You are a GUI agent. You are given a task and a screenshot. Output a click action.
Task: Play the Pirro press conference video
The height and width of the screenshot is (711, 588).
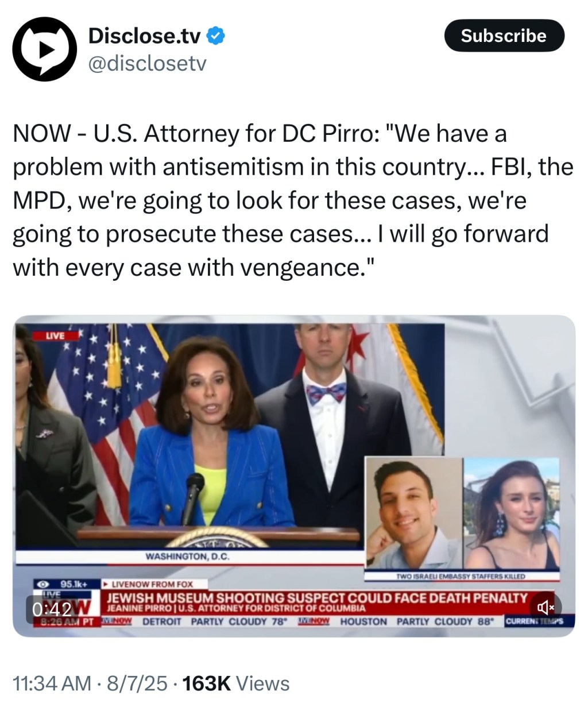point(293,476)
